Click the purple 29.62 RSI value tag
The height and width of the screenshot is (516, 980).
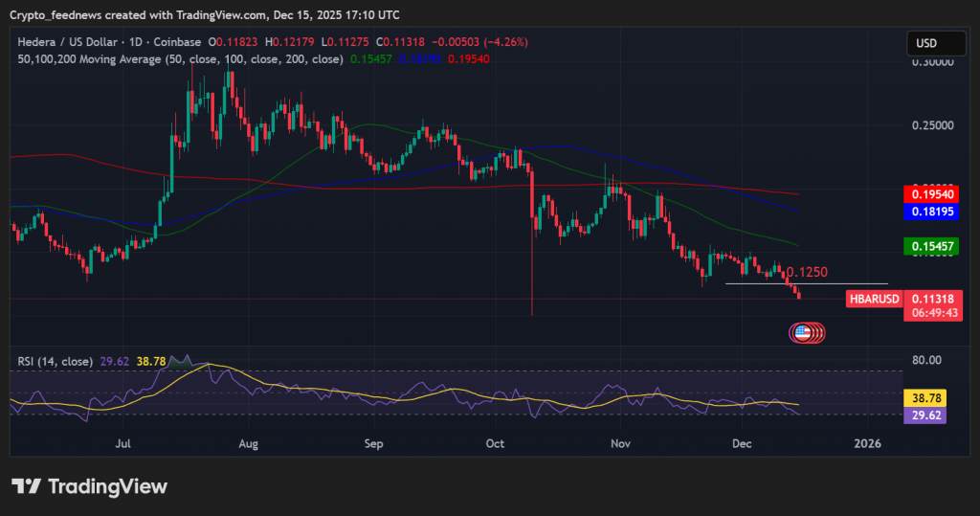point(925,415)
